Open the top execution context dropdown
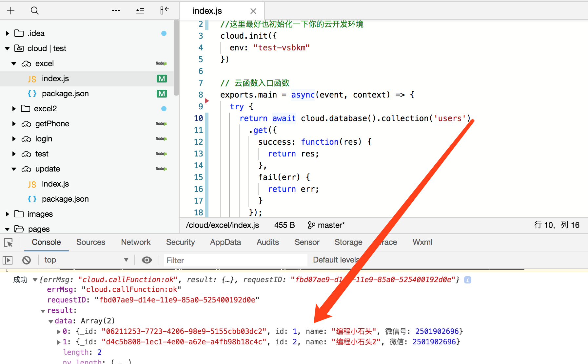 (86, 260)
